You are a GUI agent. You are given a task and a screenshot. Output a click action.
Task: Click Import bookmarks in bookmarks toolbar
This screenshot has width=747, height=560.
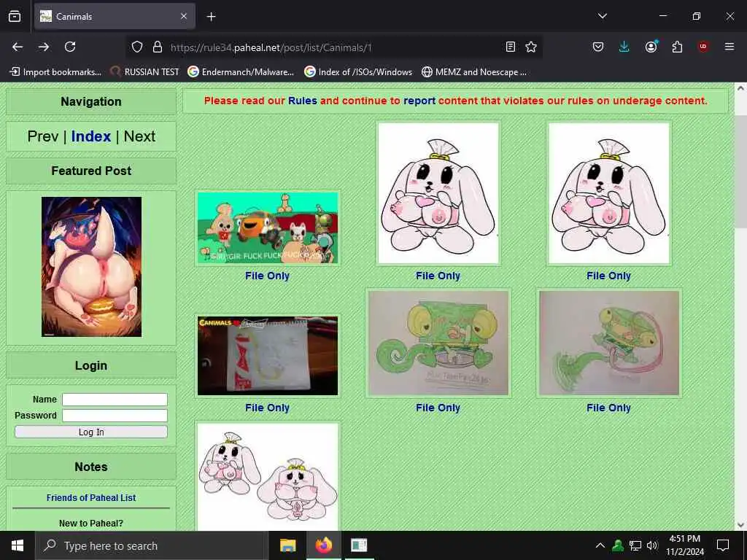[x=55, y=72]
